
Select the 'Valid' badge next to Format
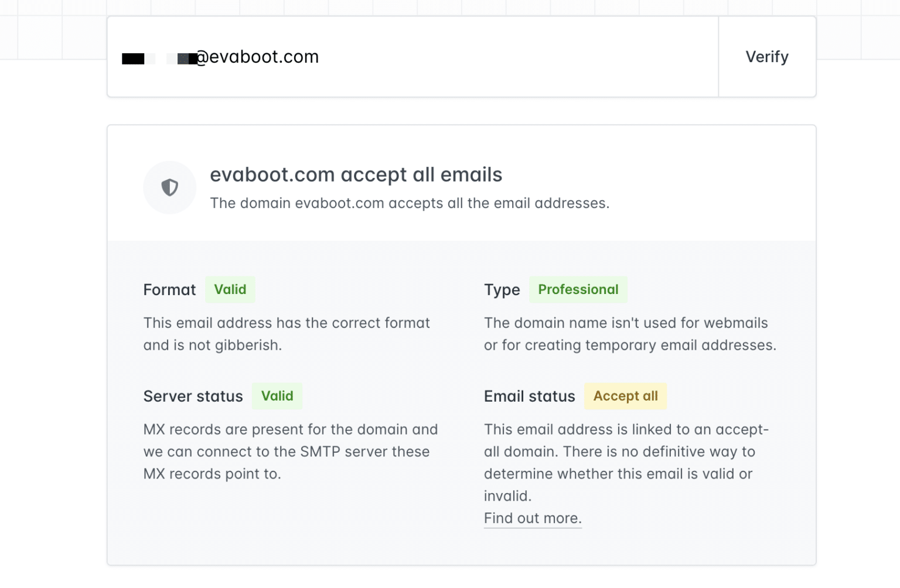[x=230, y=289]
